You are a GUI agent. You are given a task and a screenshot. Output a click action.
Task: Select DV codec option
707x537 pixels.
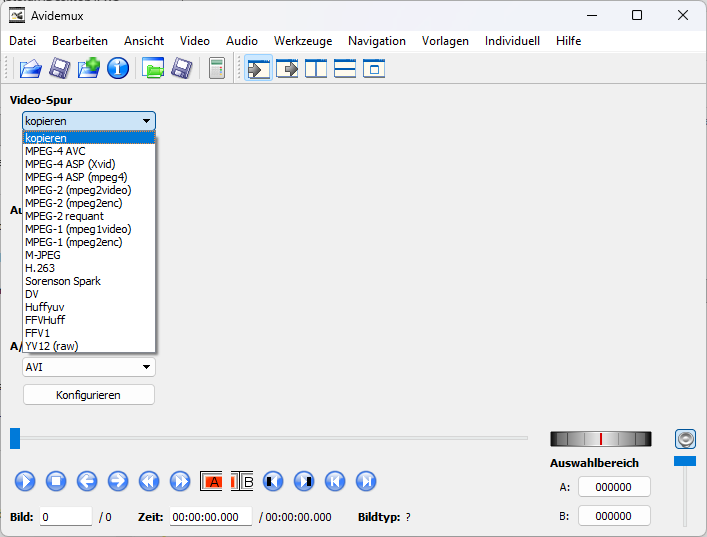89,294
